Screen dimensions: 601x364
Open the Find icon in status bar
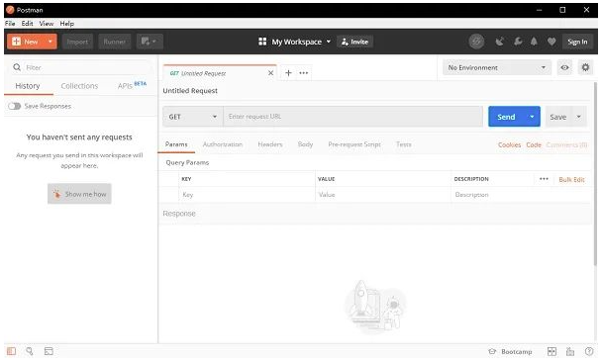[30, 351]
